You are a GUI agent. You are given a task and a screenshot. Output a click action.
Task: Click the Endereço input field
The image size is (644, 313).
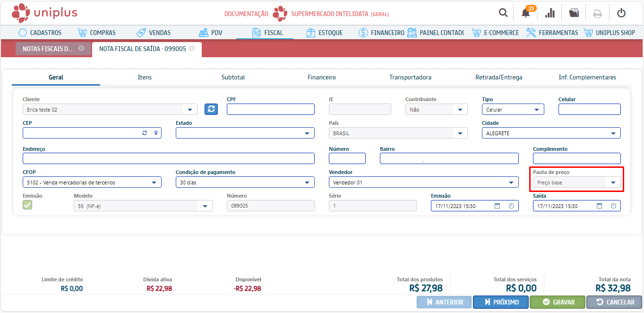pyautogui.click(x=169, y=158)
